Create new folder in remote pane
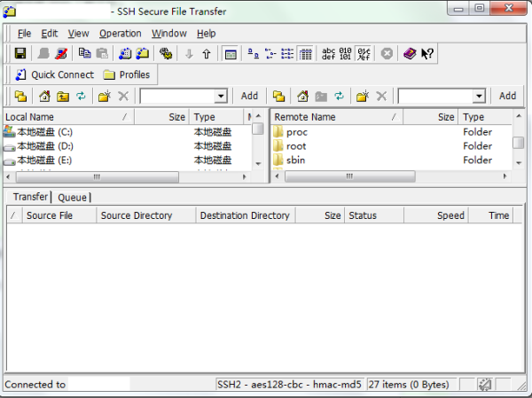This screenshot has height=398, width=532. coord(363,96)
